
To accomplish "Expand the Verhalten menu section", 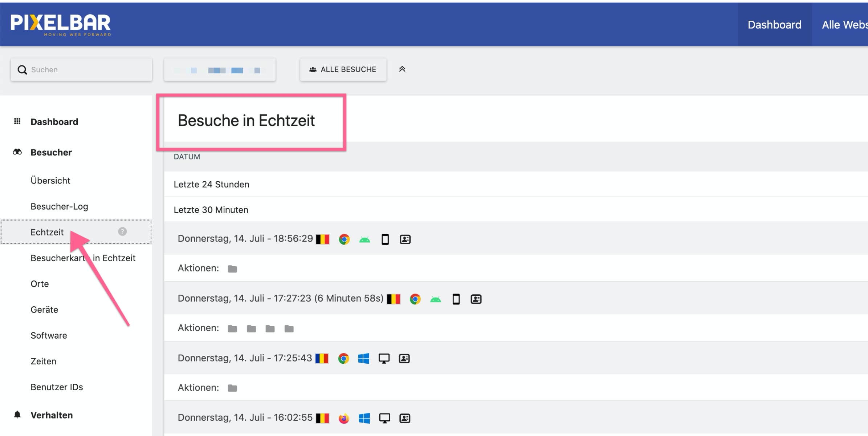I will point(52,415).
